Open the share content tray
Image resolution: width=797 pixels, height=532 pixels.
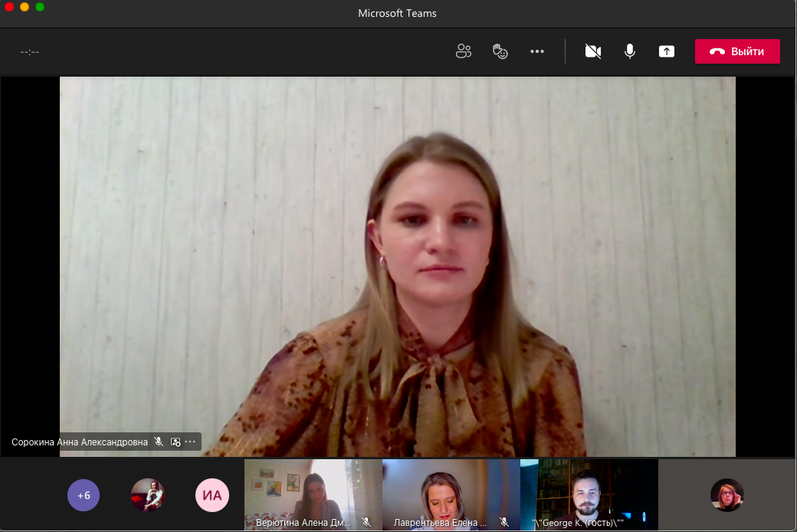pyautogui.click(x=667, y=51)
